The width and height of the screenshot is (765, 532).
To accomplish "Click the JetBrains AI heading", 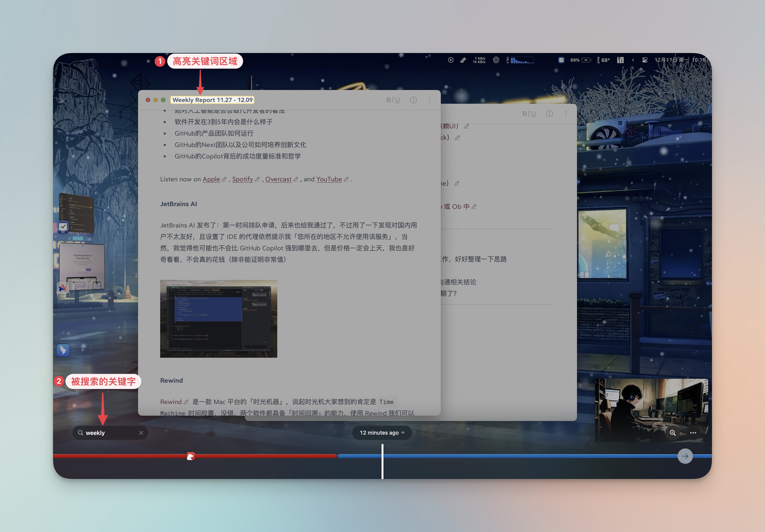I will 179,204.
